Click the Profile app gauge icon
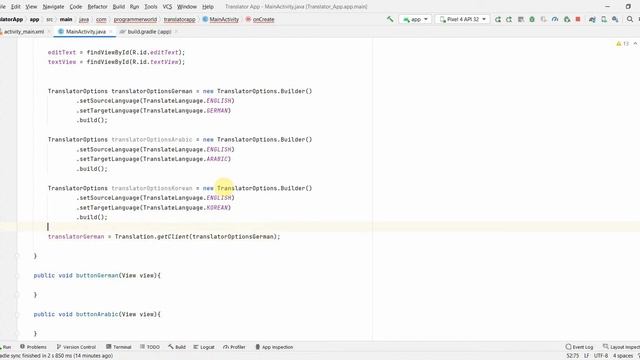This screenshot has height=360, width=640. (555, 19)
